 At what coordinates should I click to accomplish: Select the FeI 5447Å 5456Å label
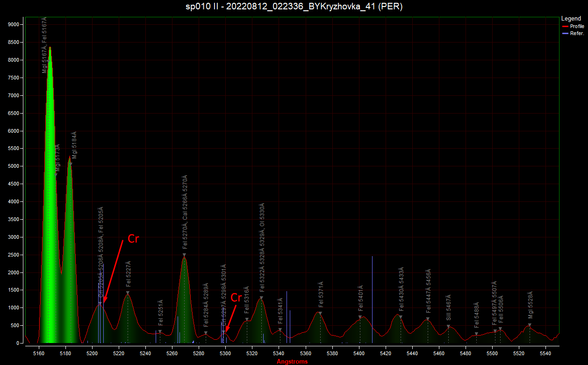coord(428,291)
